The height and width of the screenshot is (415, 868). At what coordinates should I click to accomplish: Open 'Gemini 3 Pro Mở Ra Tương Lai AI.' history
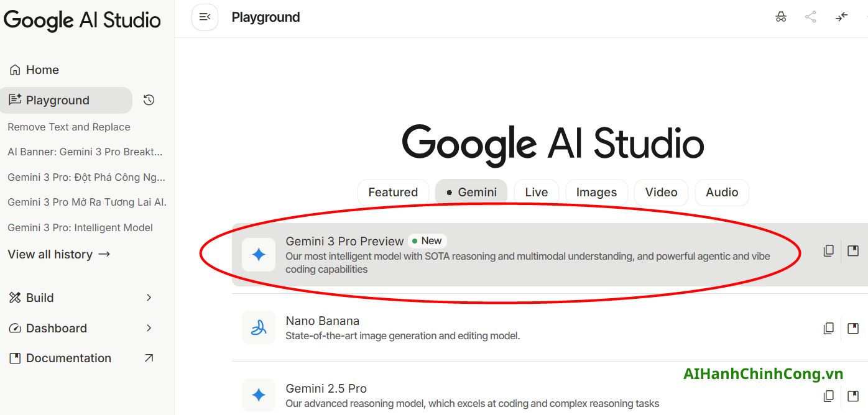pyautogui.click(x=87, y=202)
